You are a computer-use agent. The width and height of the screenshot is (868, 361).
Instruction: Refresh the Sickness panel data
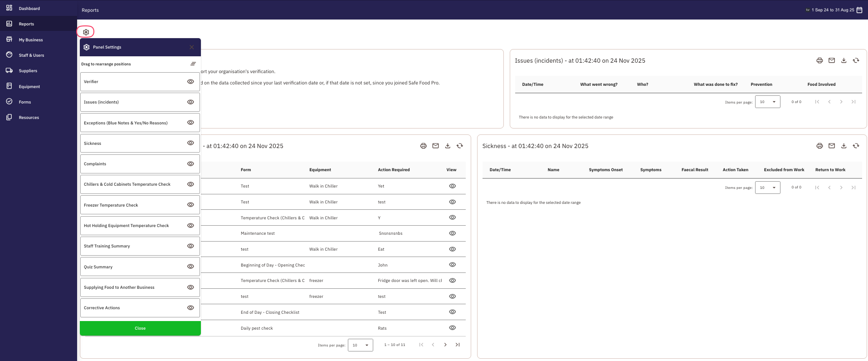click(x=856, y=146)
